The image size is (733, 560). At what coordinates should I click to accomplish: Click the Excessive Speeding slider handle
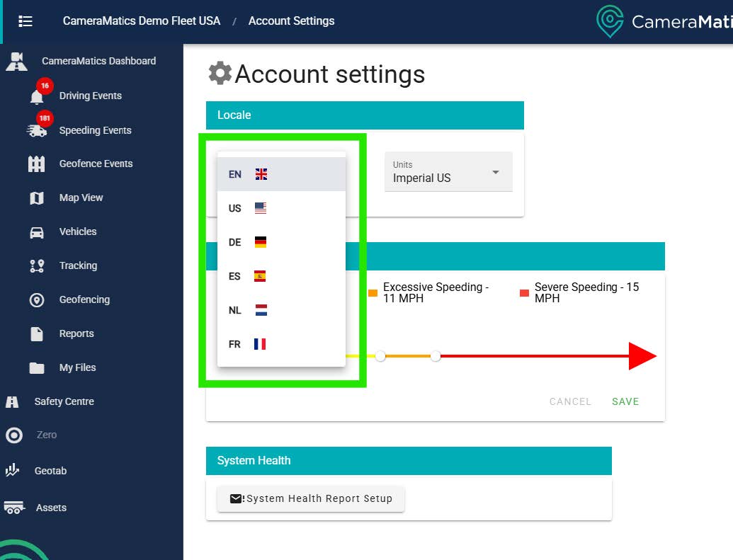(x=380, y=356)
